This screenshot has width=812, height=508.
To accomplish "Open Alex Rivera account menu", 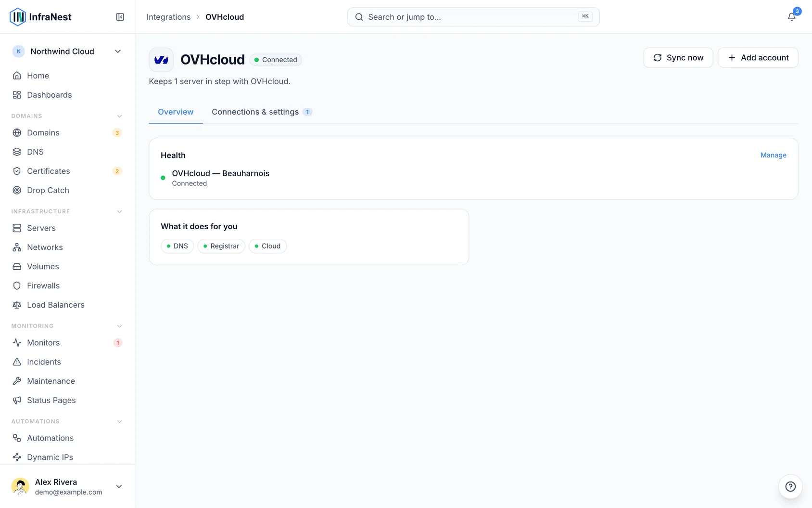I will (67, 486).
